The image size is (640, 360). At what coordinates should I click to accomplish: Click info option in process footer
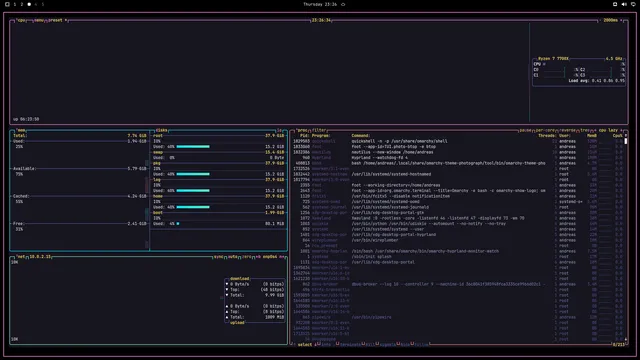[x=326, y=344]
